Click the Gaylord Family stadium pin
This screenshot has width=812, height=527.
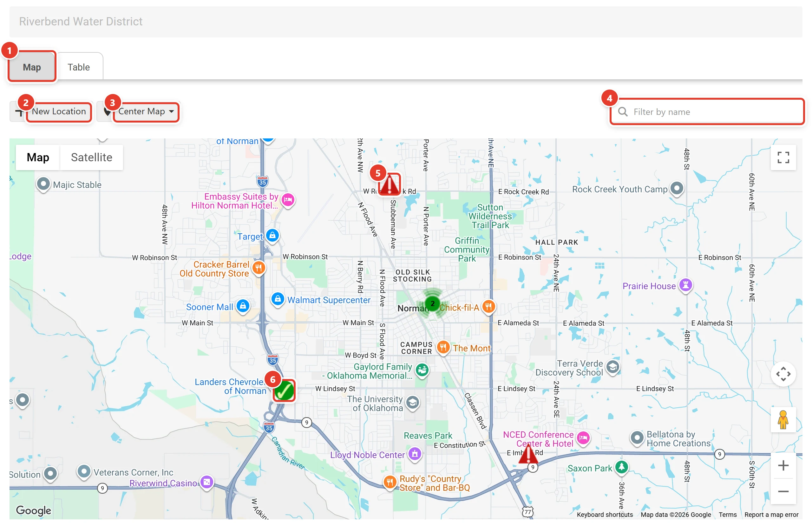(x=422, y=370)
